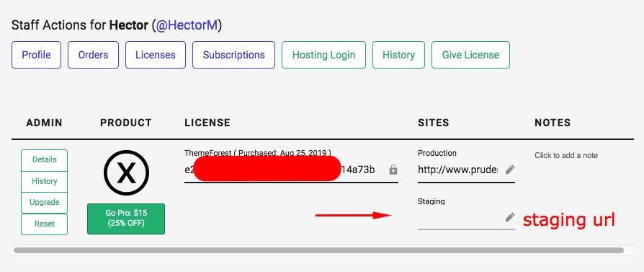
Task: Edit Production URL with the pencil icon
Action: click(x=510, y=169)
